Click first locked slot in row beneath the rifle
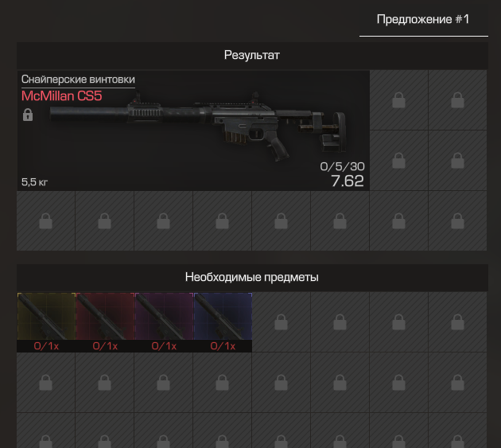The width and height of the screenshot is (501, 448). [x=45, y=221]
